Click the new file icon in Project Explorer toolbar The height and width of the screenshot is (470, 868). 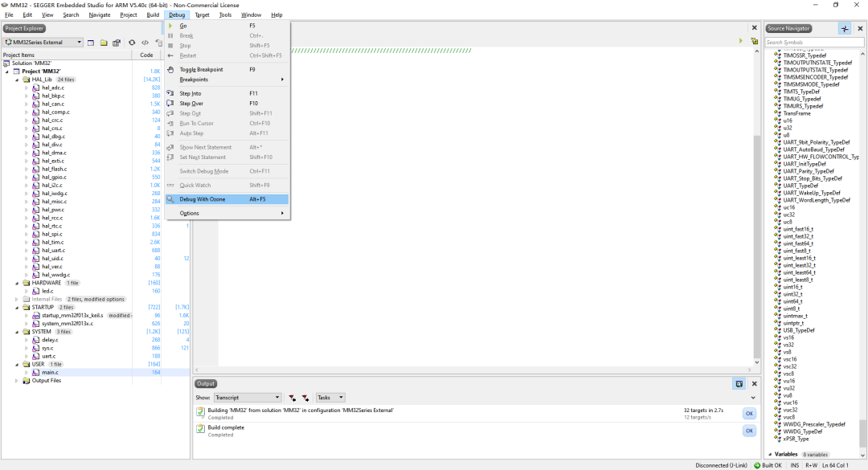point(91,43)
